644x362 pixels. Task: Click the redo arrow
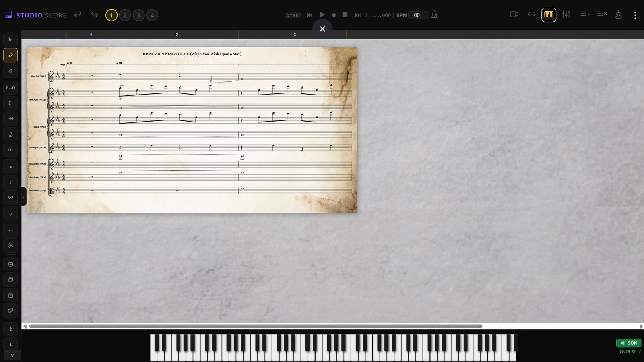click(95, 14)
